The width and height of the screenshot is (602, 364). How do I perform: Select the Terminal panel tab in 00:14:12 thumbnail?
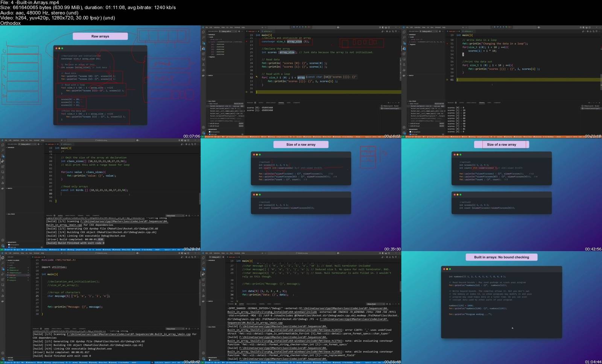pyautogui.click(x=281, y=103)
